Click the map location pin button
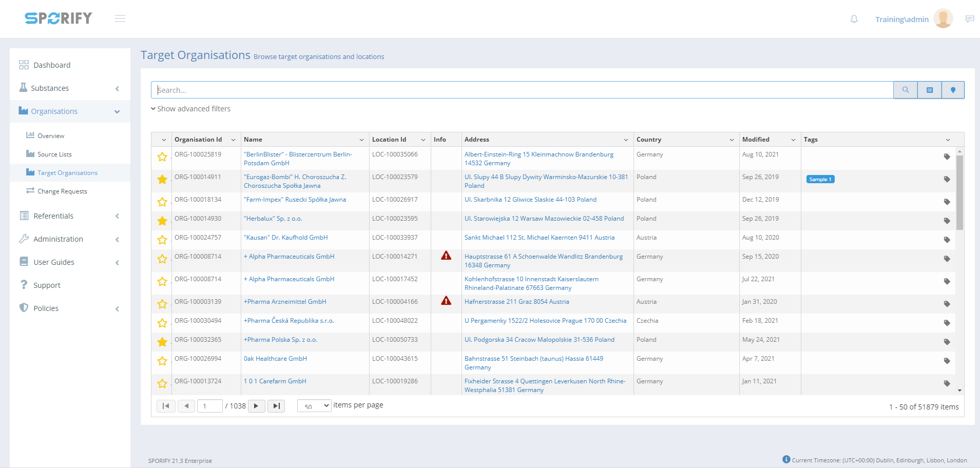The width and height of the screenshot is (980, 468). coord(953,90)
